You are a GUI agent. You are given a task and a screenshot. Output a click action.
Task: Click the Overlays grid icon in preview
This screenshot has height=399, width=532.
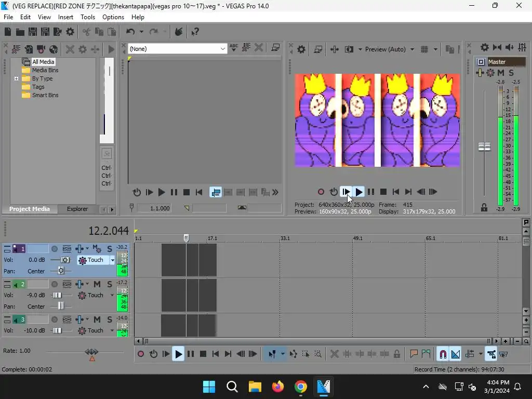click(424, 49)
